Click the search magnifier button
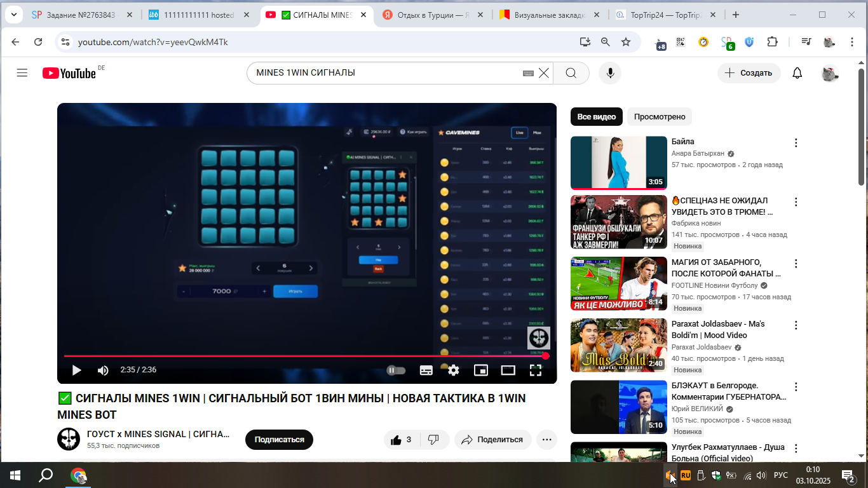 click(571, 73)
